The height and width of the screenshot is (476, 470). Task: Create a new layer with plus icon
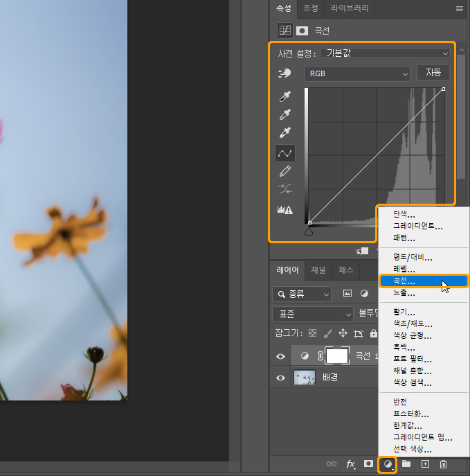(425, 464)
